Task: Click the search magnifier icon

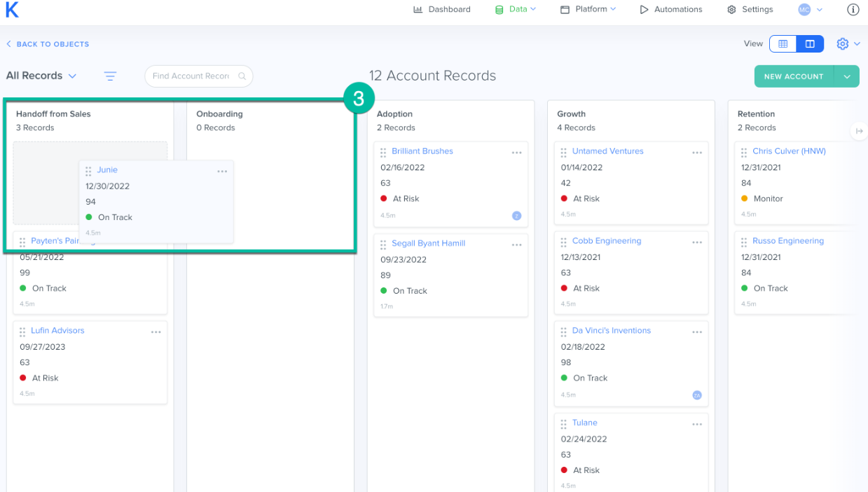Action: pyautogui.click(x=242, y=76)
